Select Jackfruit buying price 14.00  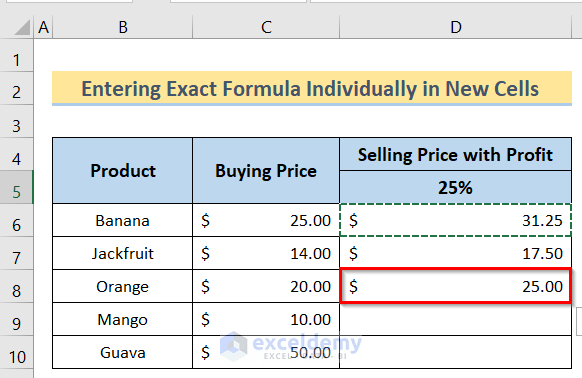[266, 253]
